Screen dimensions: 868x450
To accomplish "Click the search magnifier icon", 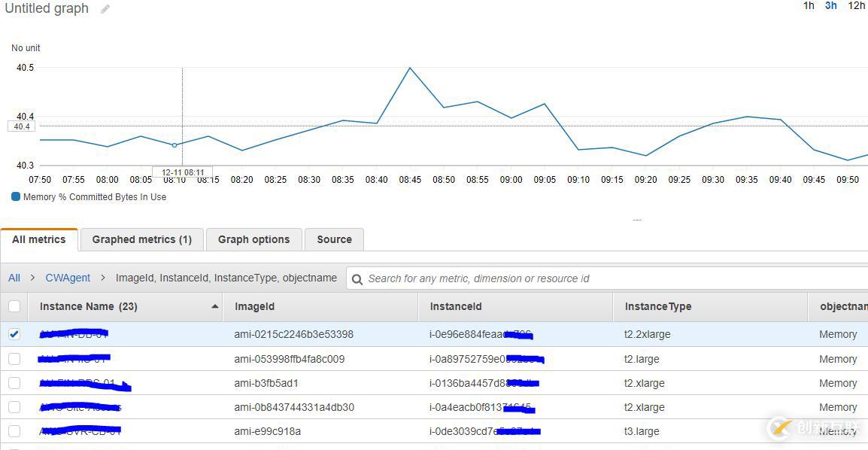I will coord(358,278).
